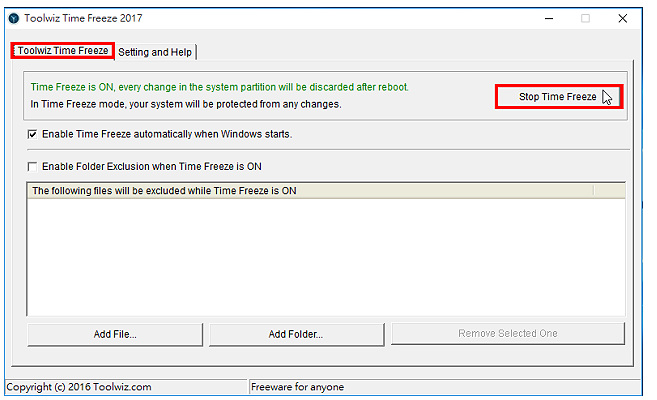Enable Folder Exclusion when Time Freeze is ON
This screenshot has height=400, width=657.
(x=32, y=167)
